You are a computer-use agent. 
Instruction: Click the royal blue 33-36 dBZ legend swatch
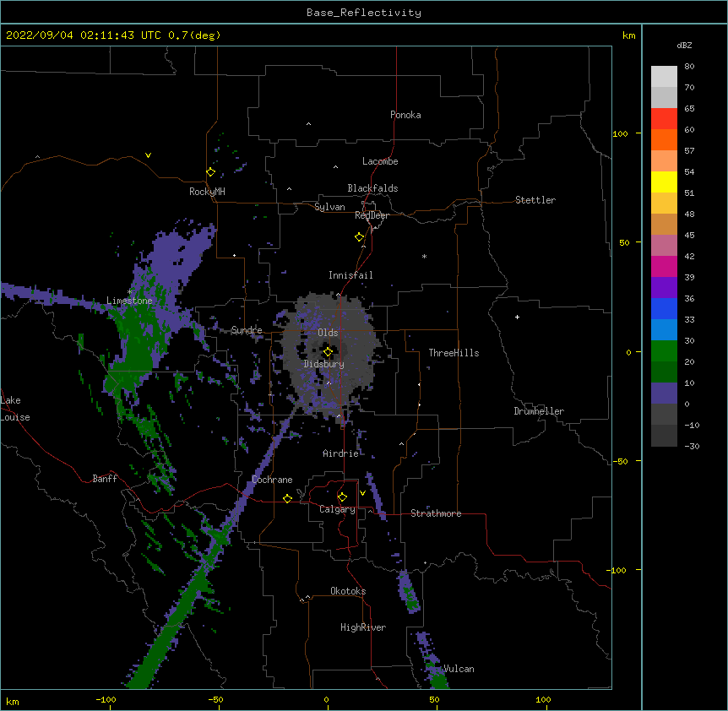click(664, 308)
